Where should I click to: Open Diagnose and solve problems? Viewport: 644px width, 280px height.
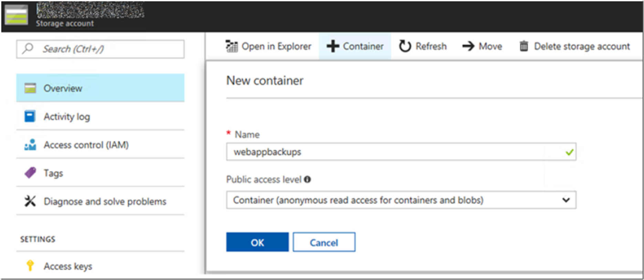[100, 201]
